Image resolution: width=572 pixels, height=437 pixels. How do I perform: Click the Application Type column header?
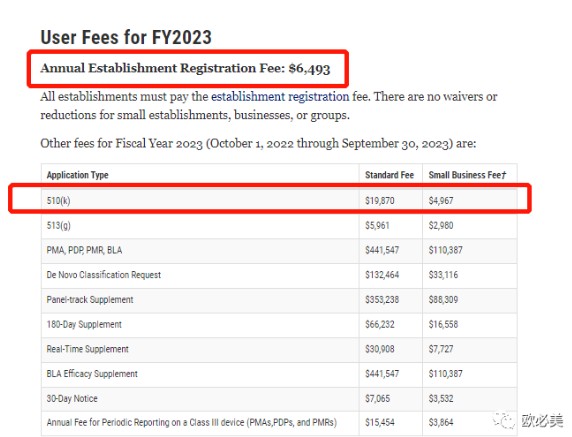point(77,175)
